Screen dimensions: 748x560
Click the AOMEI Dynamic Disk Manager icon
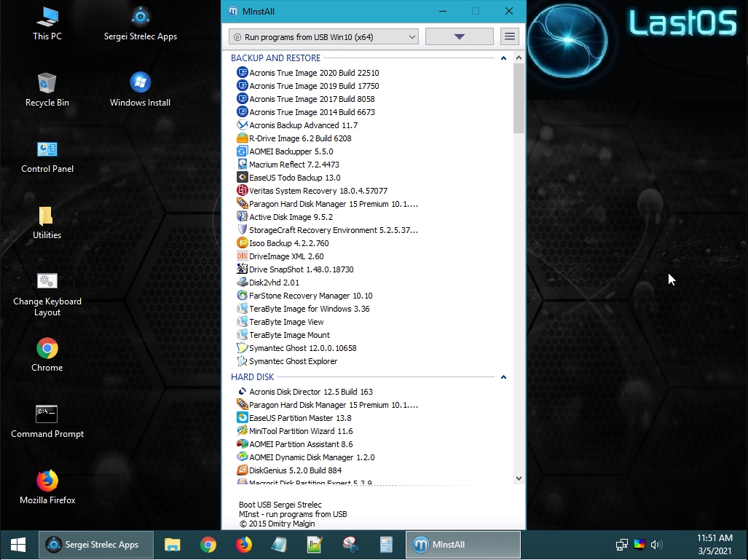243,457
